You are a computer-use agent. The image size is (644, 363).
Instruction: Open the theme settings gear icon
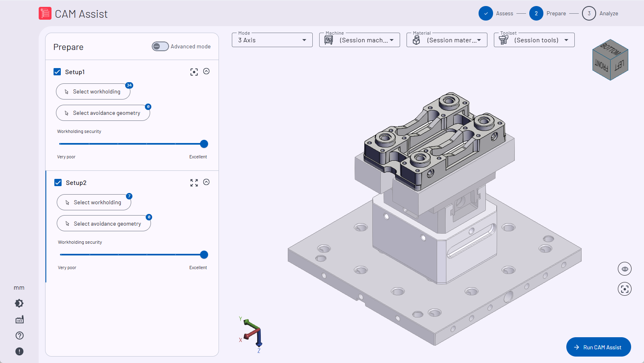[x=19, y=303]
